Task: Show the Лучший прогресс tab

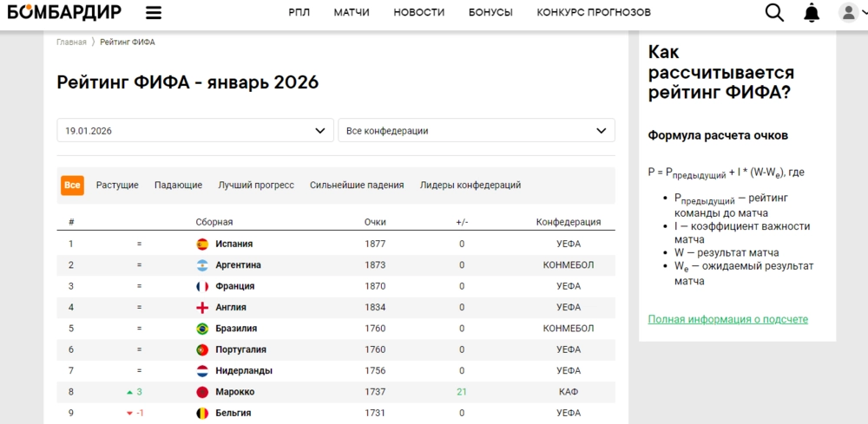Action: click(x=256, y=186)
